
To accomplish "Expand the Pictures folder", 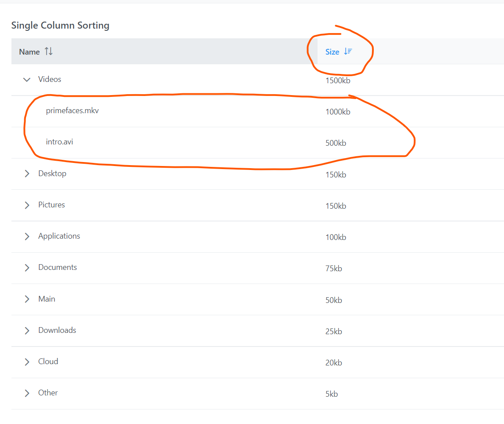I will (27, 205).
